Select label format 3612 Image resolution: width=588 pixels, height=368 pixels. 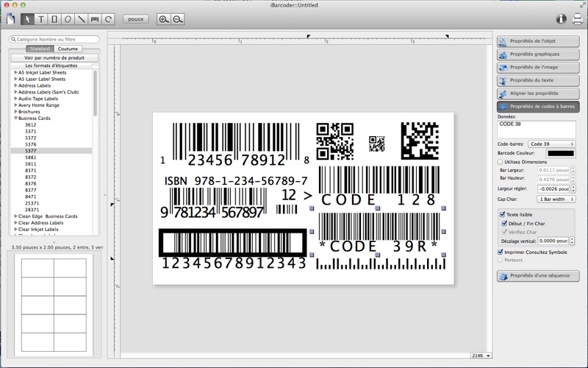point(31,124)
